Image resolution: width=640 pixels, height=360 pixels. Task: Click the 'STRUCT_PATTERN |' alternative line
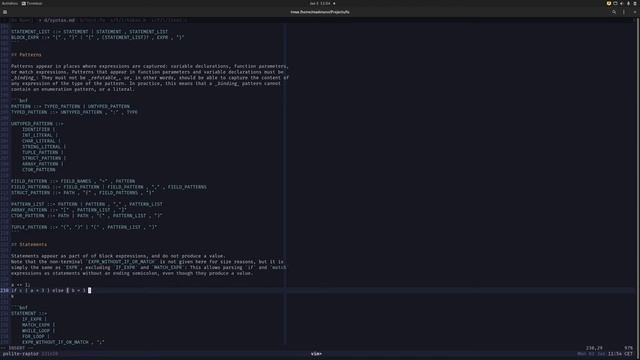(44, 158)
